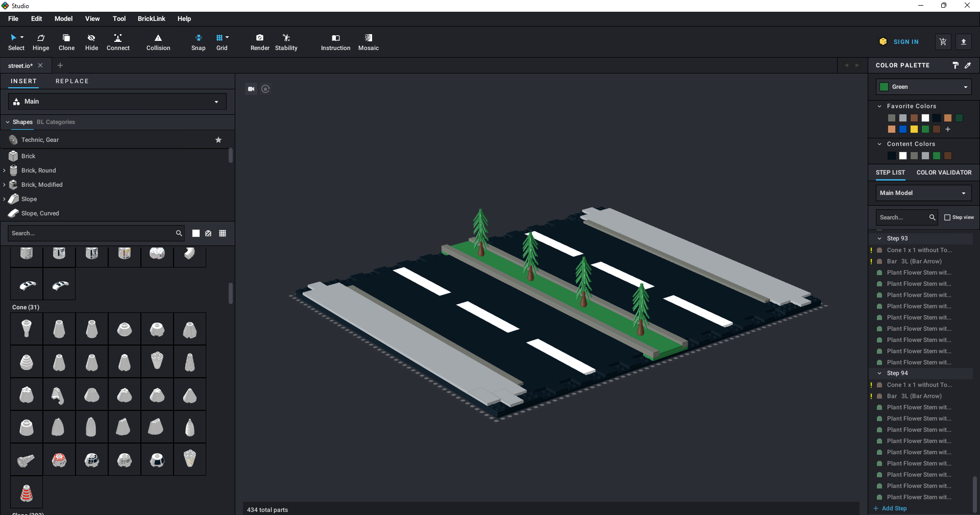
Task: Click the camera view icon above the canvas
Action: (251, 89)
